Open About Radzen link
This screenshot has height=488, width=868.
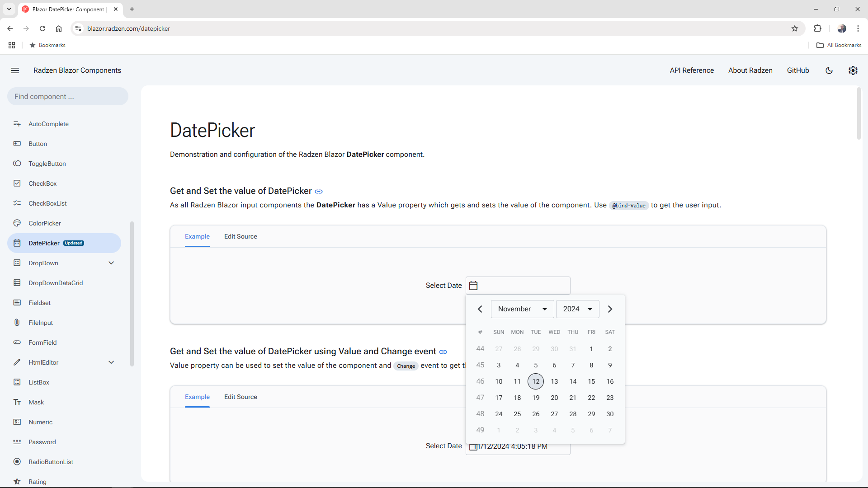tap(750, 70)
